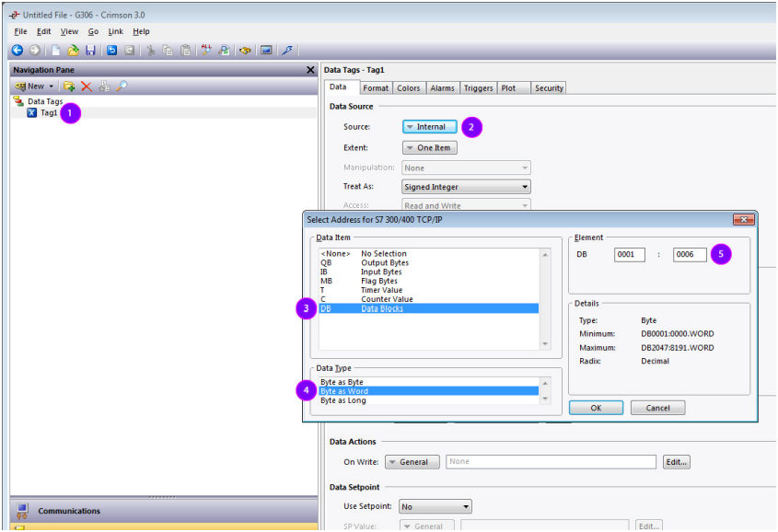Viewport: 778px width, 532px height.
Task: Save the database with the floppy icon
Action: click(90, 50)
